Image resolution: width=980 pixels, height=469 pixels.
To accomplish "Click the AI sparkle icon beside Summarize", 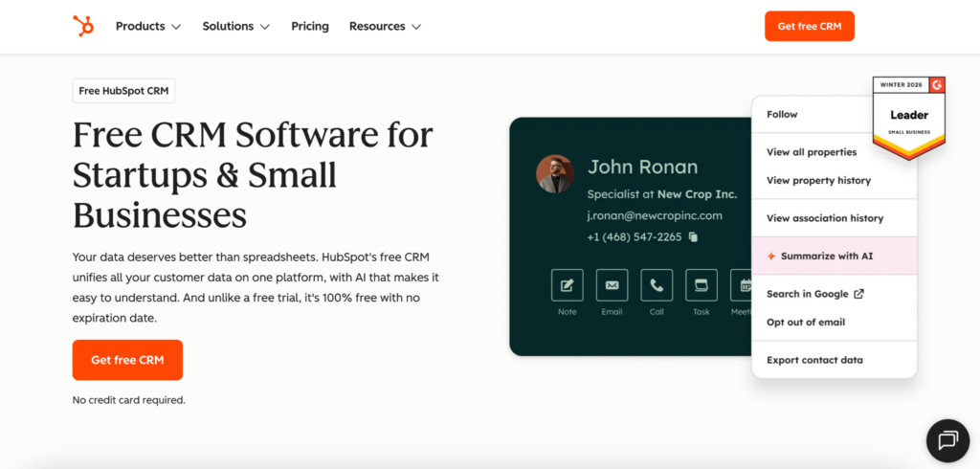I will tap(771, 256).
